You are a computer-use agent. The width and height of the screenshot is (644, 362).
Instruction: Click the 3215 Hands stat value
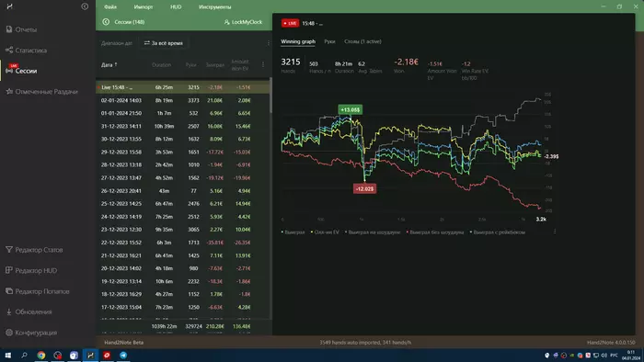(x=291, y=62)
